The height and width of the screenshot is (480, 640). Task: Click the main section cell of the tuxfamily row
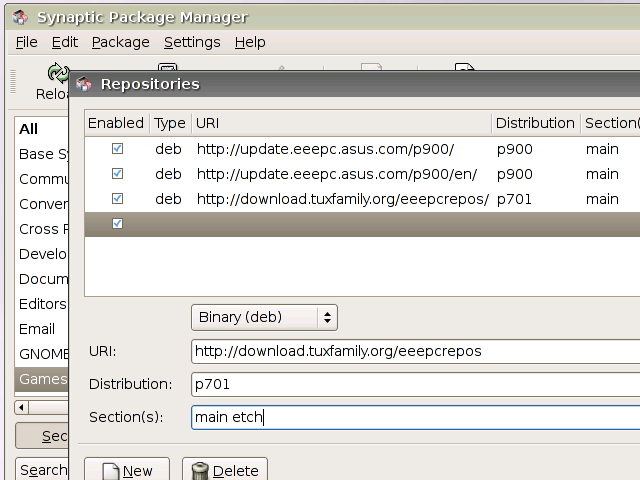click(x=602, y=200)
